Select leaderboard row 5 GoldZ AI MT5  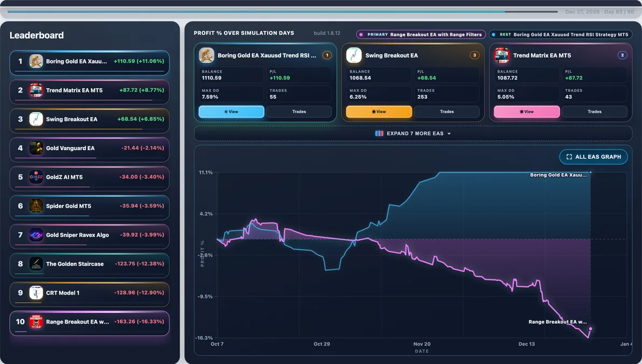pos(89,179)
